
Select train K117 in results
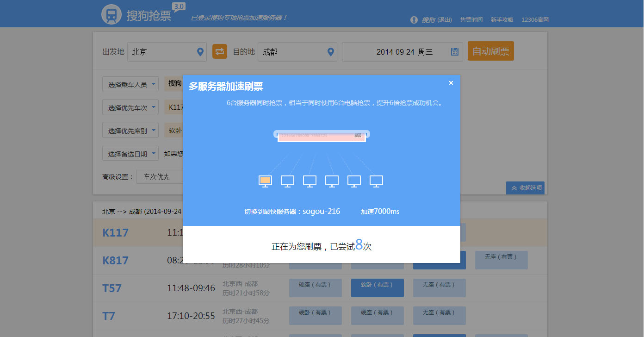115,232
